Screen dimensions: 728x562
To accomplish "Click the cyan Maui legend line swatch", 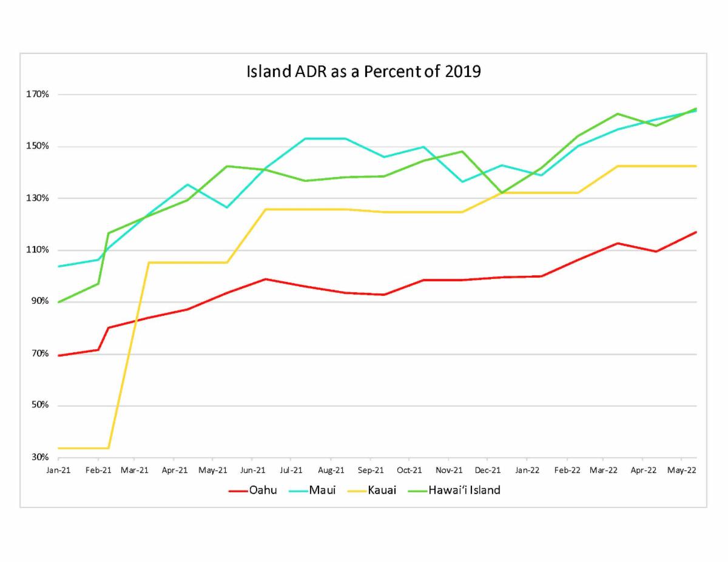I will pyautogui.click(x=297, y=491).
